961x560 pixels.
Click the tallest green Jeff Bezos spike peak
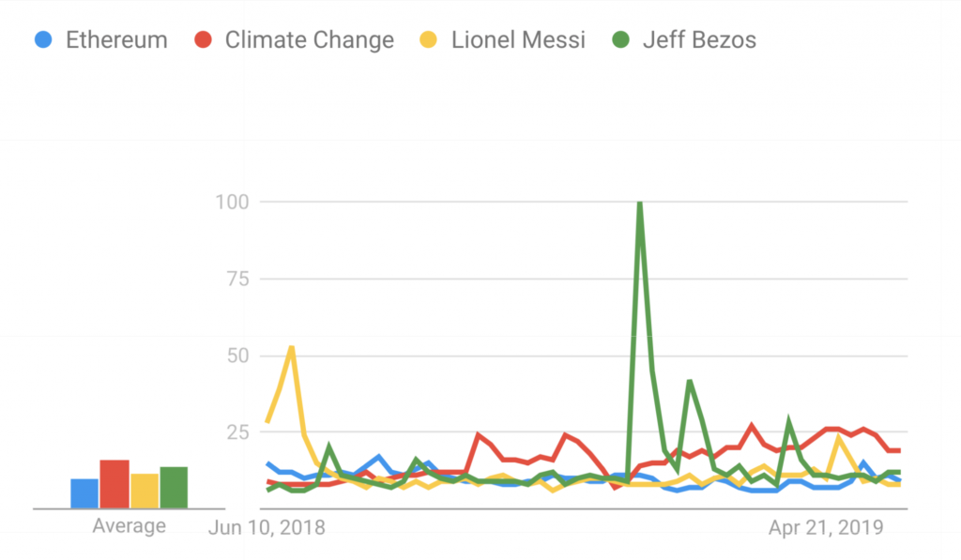[x=639, y=203]
